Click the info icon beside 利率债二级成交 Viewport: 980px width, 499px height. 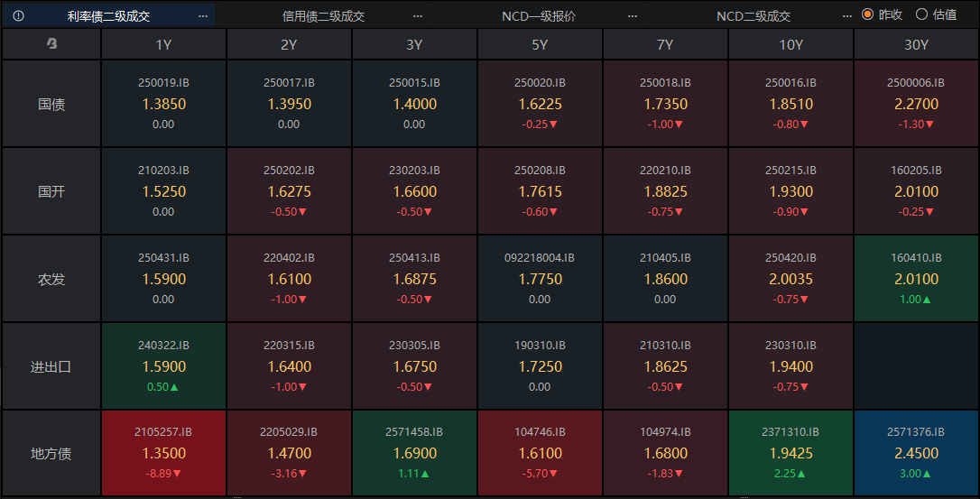(18, 16)
